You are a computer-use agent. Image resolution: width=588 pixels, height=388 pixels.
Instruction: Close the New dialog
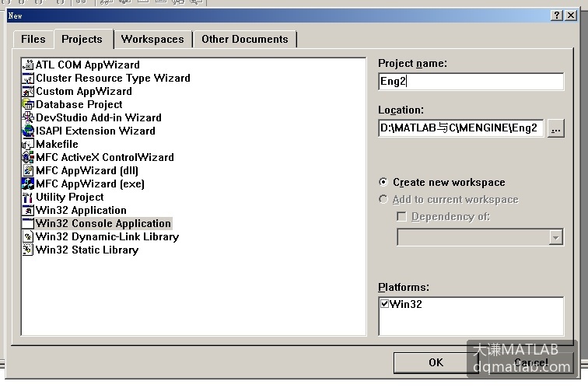tap(571, 16)
